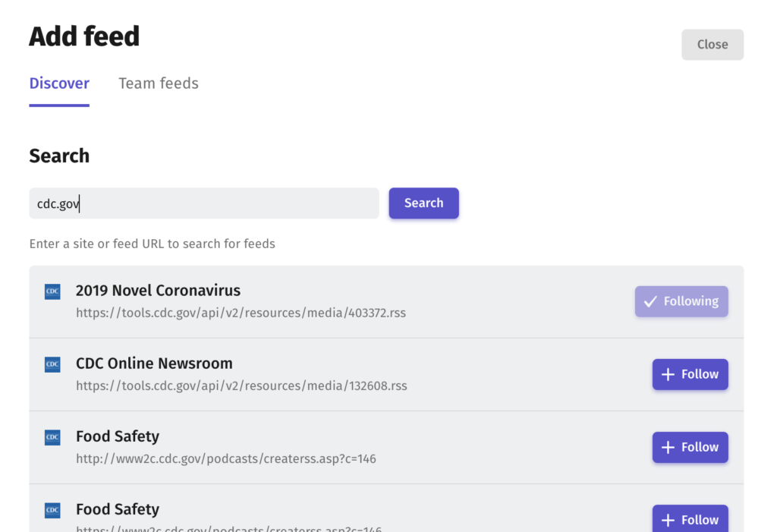Screen dimensions: 777x532
Task: Click the feed URL ending in 132608.rss
Action: coord(241,386)
